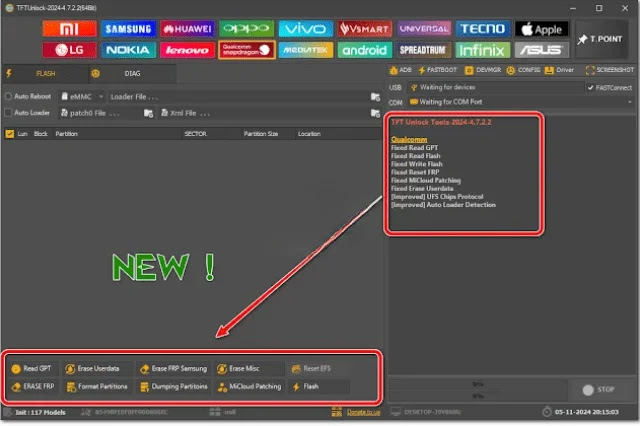Click the QR code icon near Donate
This screenshot has width=640, height=426.
pos(337,412)
